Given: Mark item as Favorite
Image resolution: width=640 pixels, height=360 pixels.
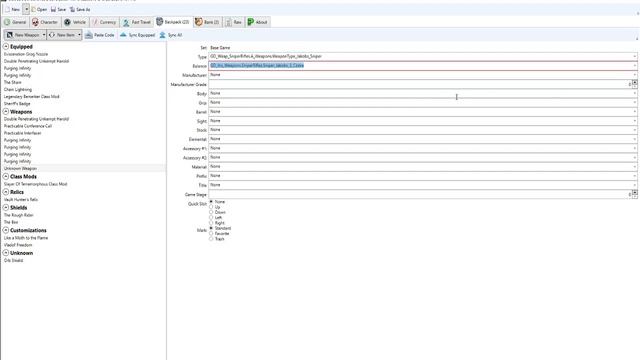Looking at the screenshot, I should pos(211,233).
